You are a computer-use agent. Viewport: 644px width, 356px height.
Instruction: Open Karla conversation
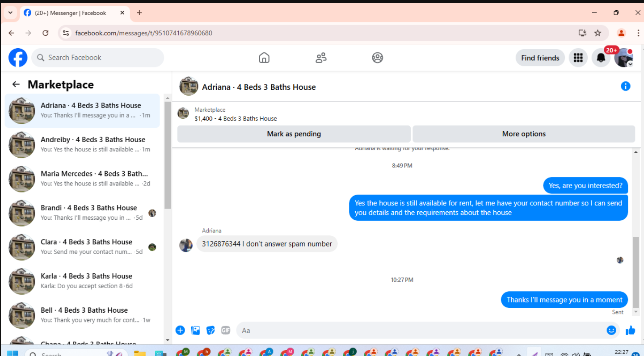pyautogui.click(x=82, y=281)
